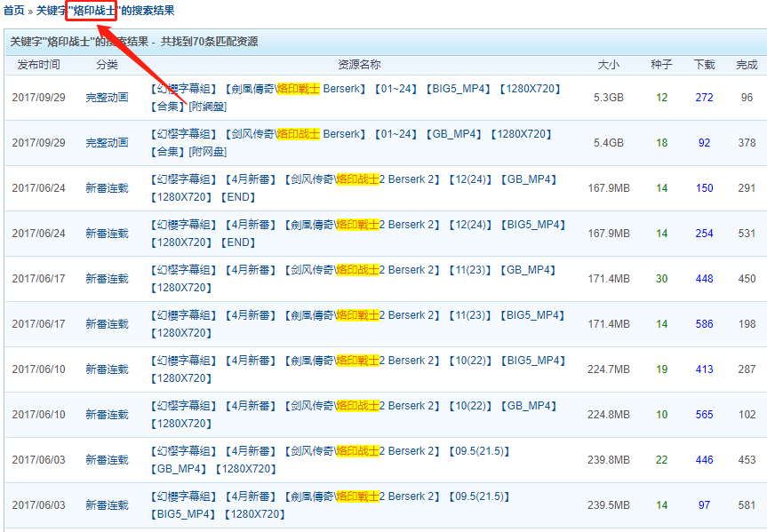This screenshot has height=532, width=767.
Task: Click 完整动画 category in the 5.3GB row
Action: pyautogui.click(x=108, y=98)
